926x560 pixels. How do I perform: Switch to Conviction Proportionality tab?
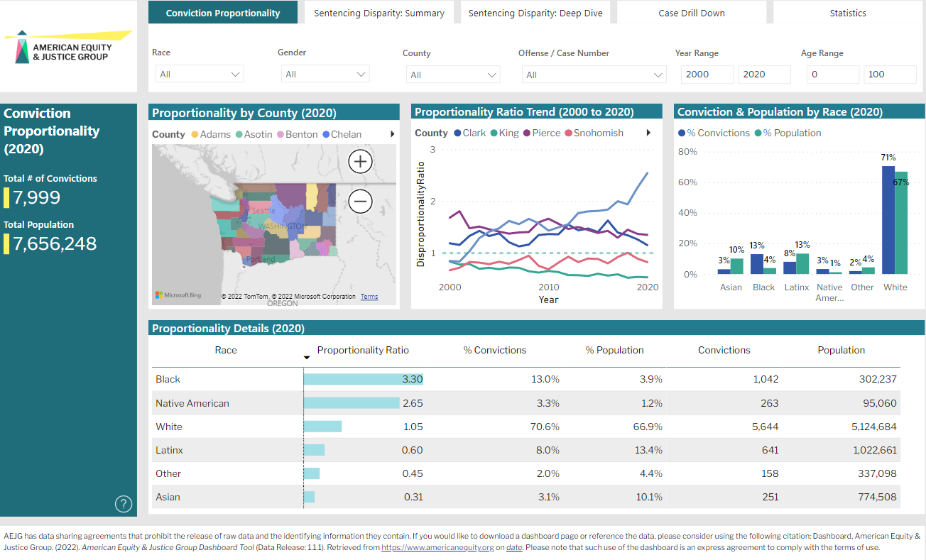point(223,13)
